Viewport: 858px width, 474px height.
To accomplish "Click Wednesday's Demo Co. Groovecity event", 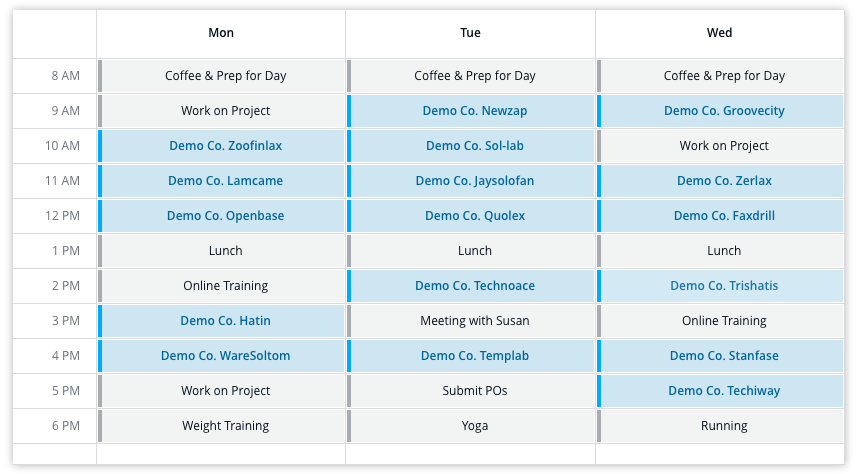I will (x=724, y=111).
